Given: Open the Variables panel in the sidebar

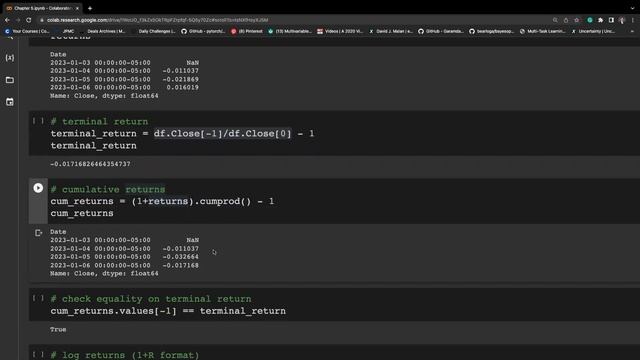Looking at the screenshot, I should click(x=10, y=58).
